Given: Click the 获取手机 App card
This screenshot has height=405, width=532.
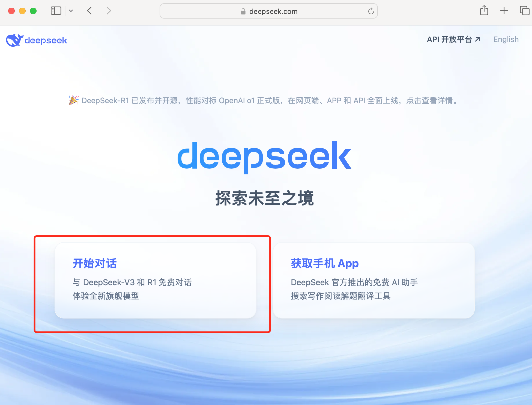Looking at the screenshot, I should tap(374, 280).
